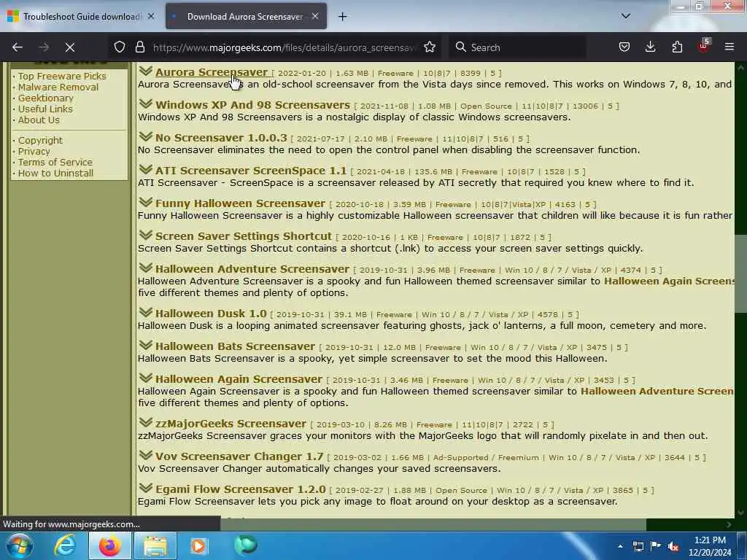Screen dimensions: 747x560
Task: Bookmark this page with the star icon
Action: [430, 47]
